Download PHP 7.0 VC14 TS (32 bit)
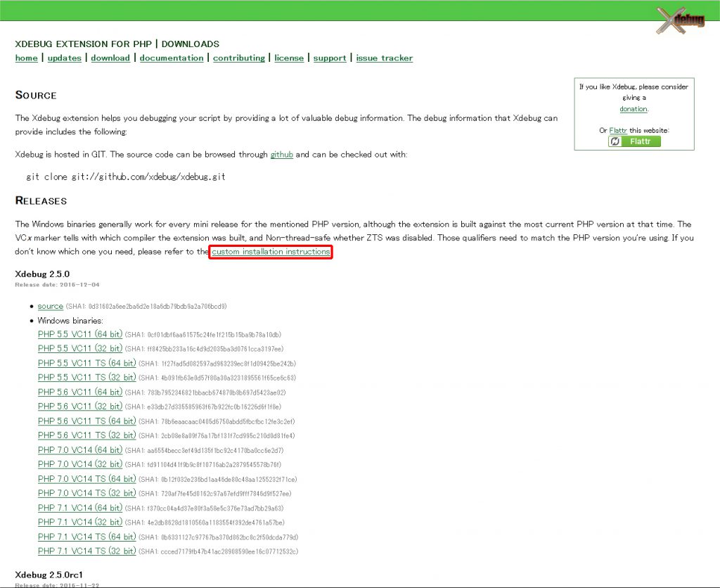 (x=86, y=493)
